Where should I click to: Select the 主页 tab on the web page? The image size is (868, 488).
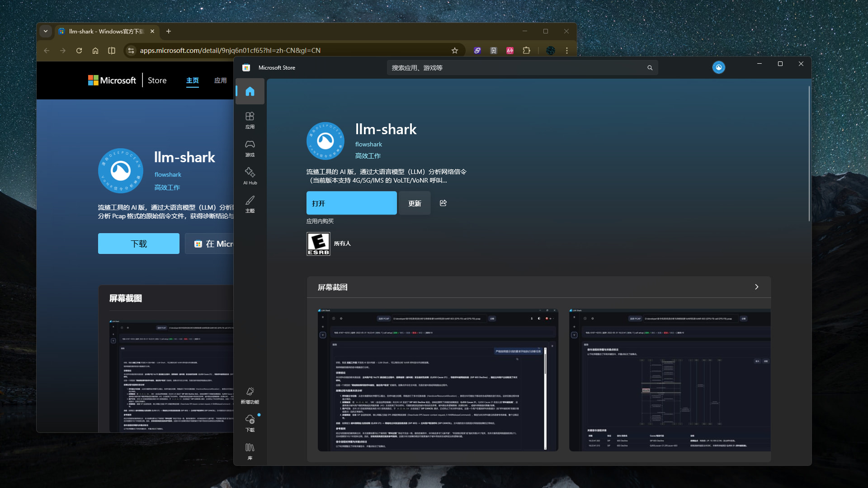[193, 80]
